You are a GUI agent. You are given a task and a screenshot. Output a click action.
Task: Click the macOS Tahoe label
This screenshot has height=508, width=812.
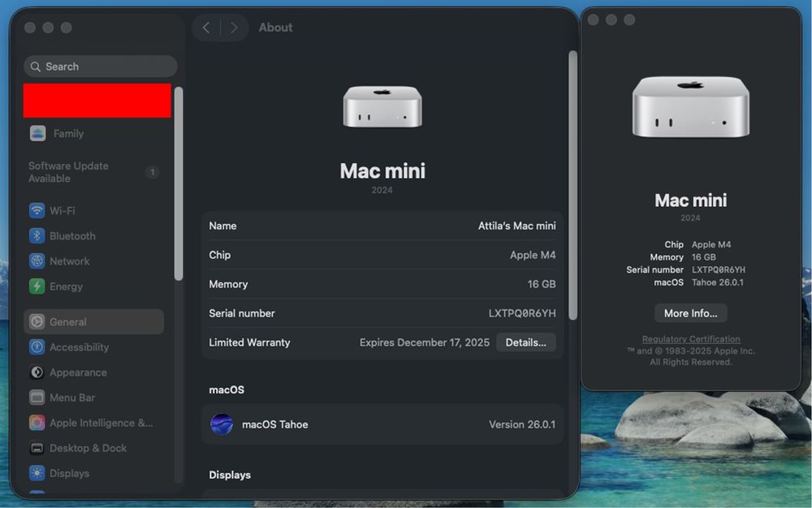click(275, 424)
